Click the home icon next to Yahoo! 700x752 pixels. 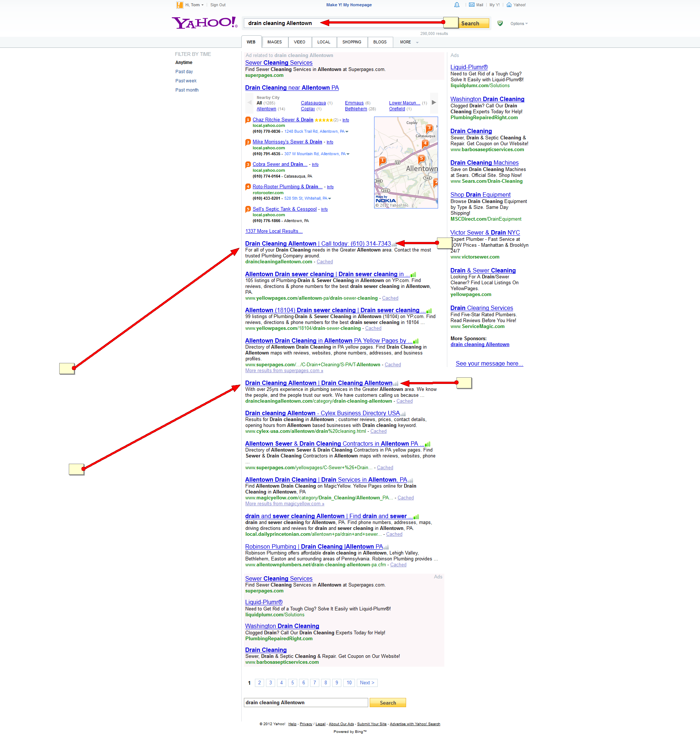pos(509,5)
